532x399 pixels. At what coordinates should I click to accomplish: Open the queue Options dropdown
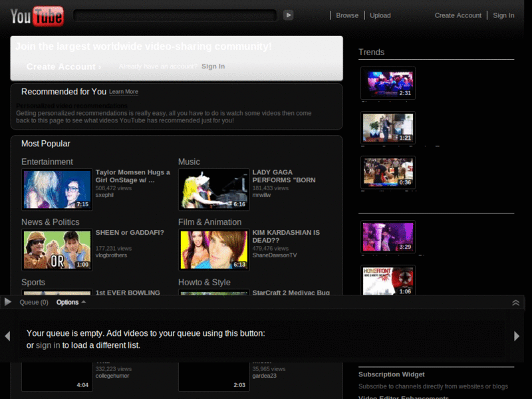point(71,303)
